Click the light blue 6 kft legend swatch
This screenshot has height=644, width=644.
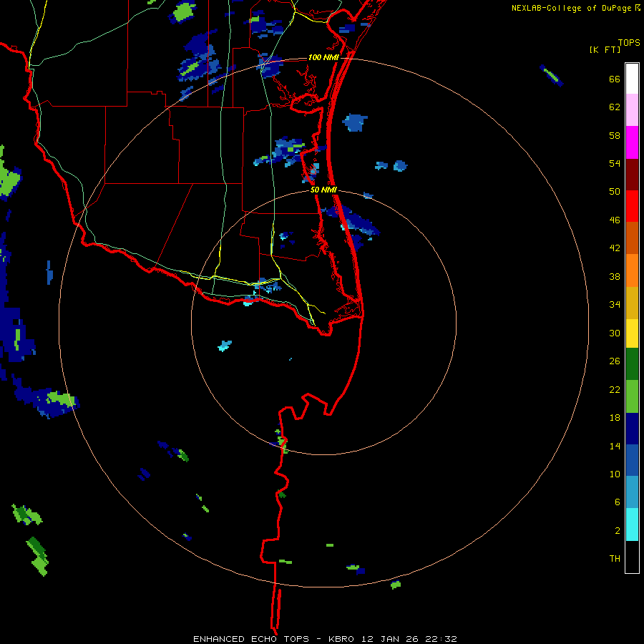pyautogui.click(x=632, y=492)
